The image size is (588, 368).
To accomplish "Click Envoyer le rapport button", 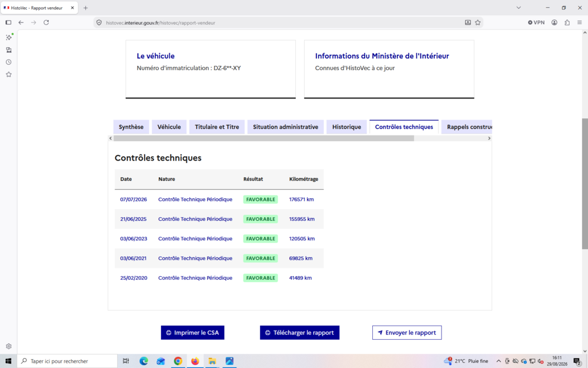I will [x=407, y=333].
